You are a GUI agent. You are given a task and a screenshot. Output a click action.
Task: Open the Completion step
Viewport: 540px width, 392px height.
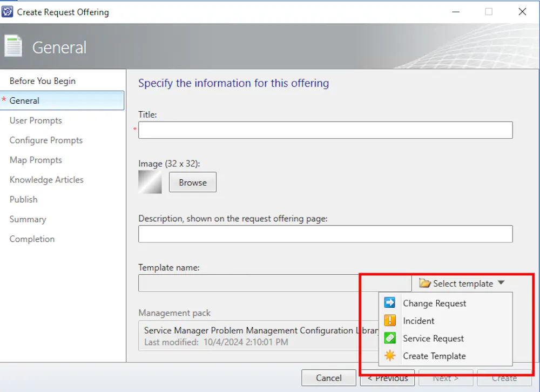pyautogui.click(x=32, y=239)
